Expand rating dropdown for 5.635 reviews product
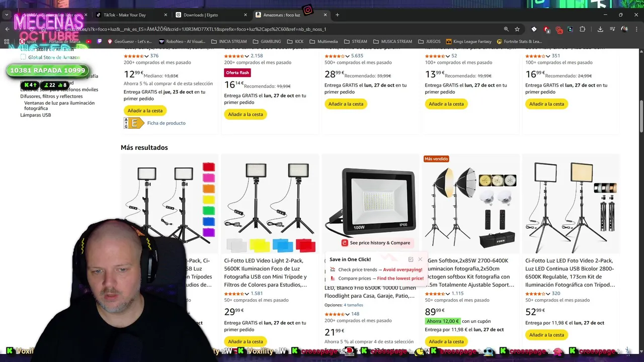 348,56
